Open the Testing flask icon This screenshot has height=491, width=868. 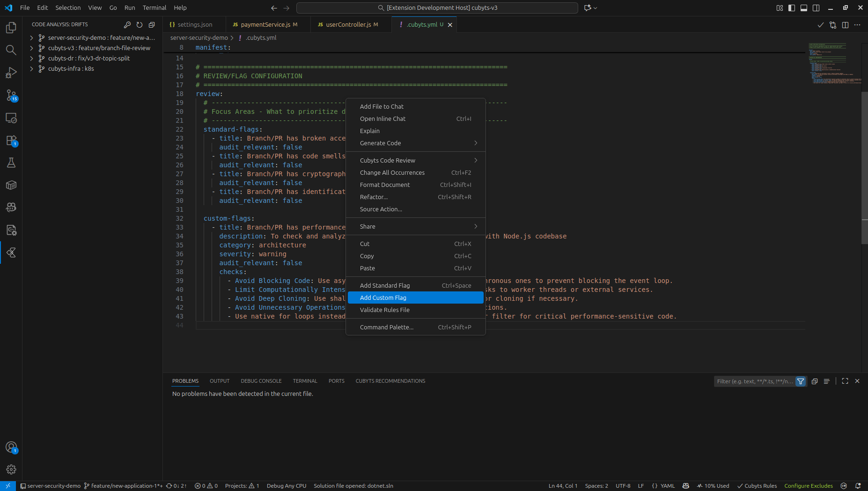pyautogui.click(x=11, y=163)
